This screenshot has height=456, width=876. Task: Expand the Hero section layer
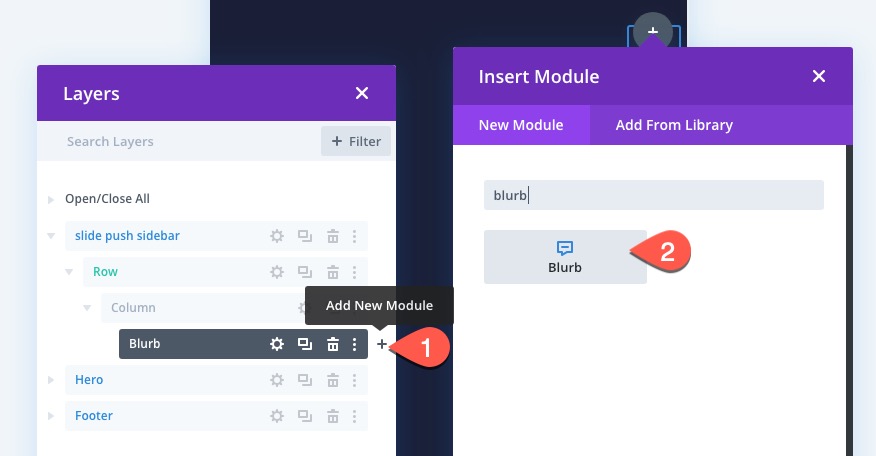[51, 380]
